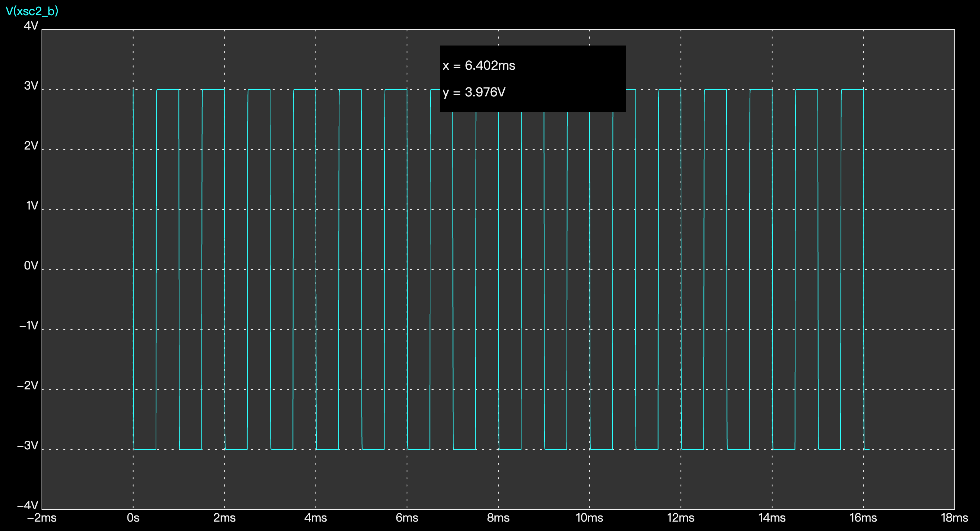Select the V(xsc2_b) trace label

32,11
